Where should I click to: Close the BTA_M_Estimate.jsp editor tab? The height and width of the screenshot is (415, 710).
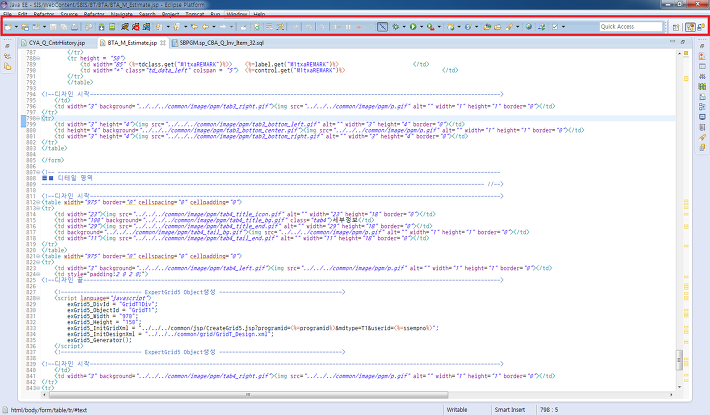[x=163, y=43]
